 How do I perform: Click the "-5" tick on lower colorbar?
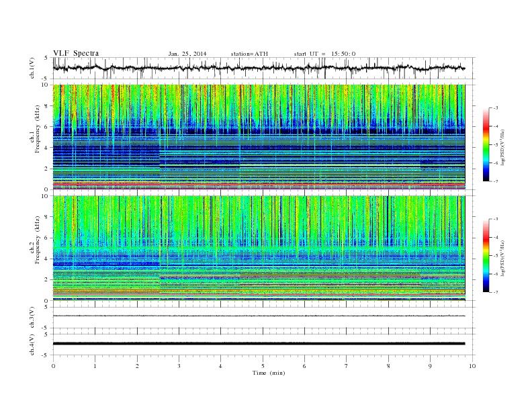click(x=496, y=255)
